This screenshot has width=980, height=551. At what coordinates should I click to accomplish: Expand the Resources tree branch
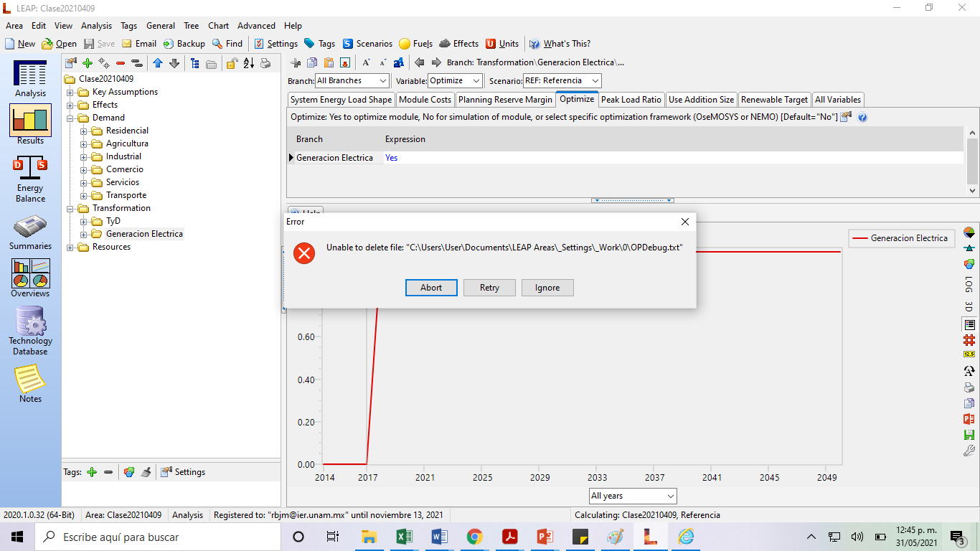point(70,247)
